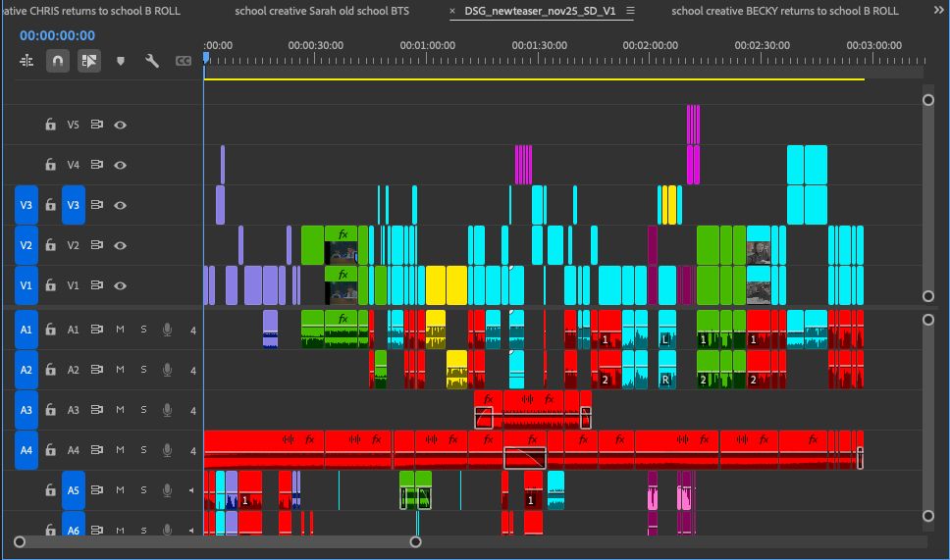Toggle Insert and overwrite sequences as nests
The image size is (950, 560).
(x=26, y=61)
